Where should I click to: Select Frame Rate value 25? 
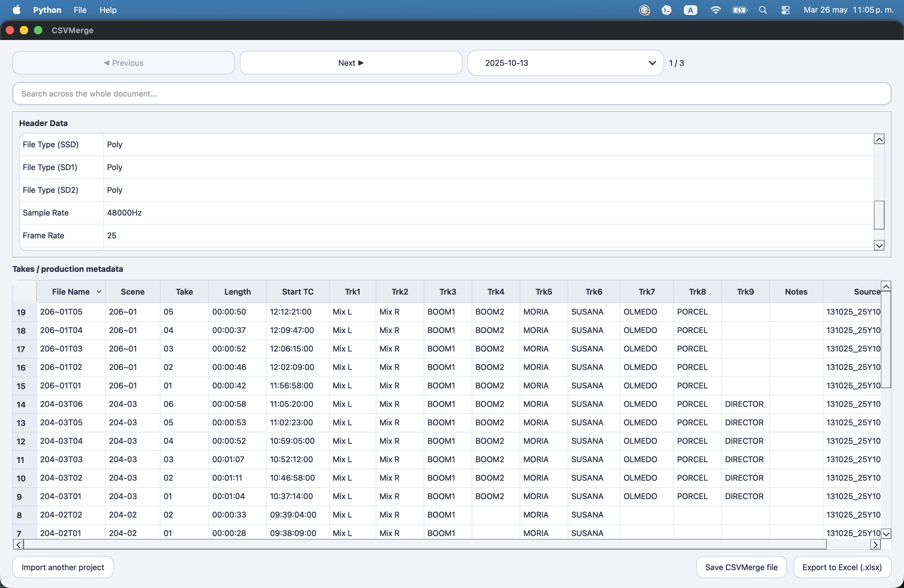click(489, 236)
